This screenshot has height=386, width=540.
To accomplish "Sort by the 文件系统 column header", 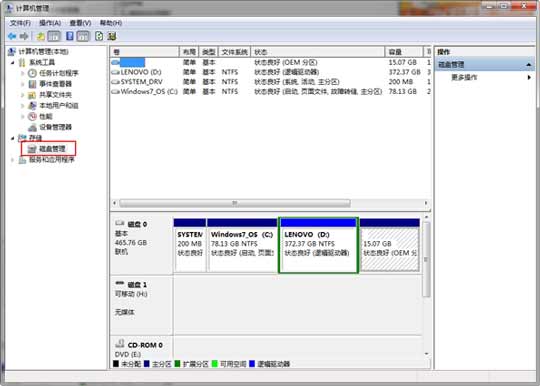I will (x=235, y=52).
